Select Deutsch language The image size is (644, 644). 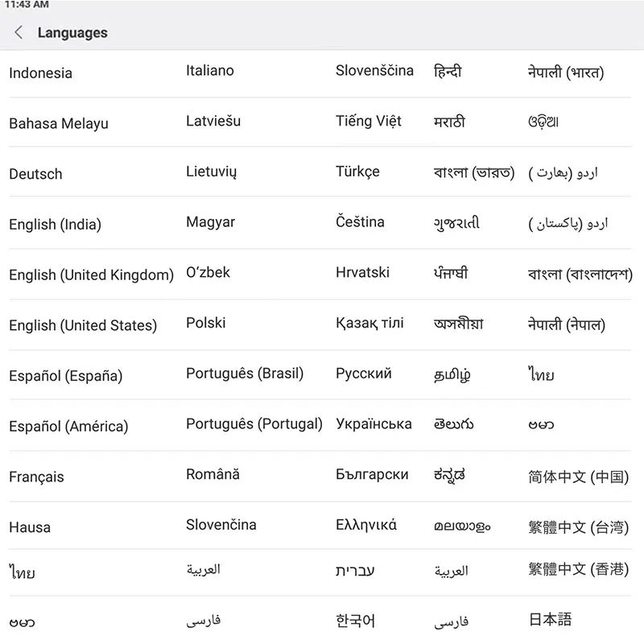35,174
